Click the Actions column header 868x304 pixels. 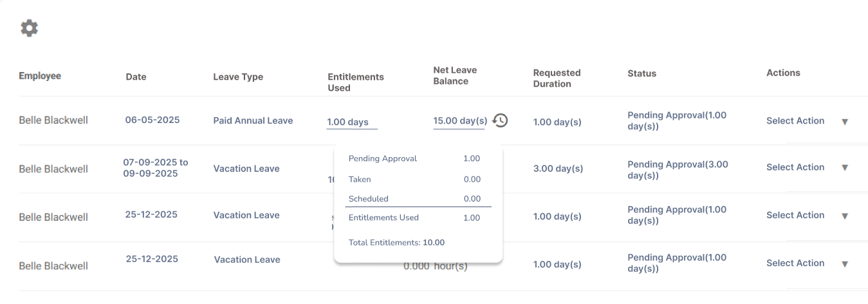point(783,73)
